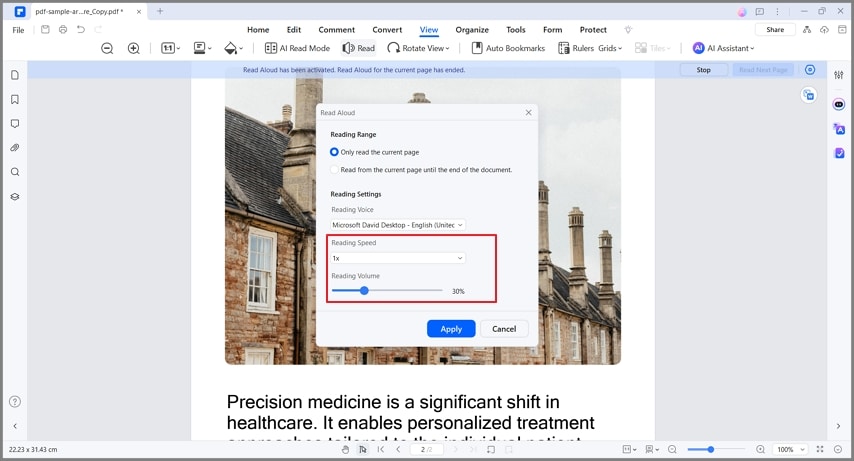Open the three-dot more options menu

pos(777,11)
